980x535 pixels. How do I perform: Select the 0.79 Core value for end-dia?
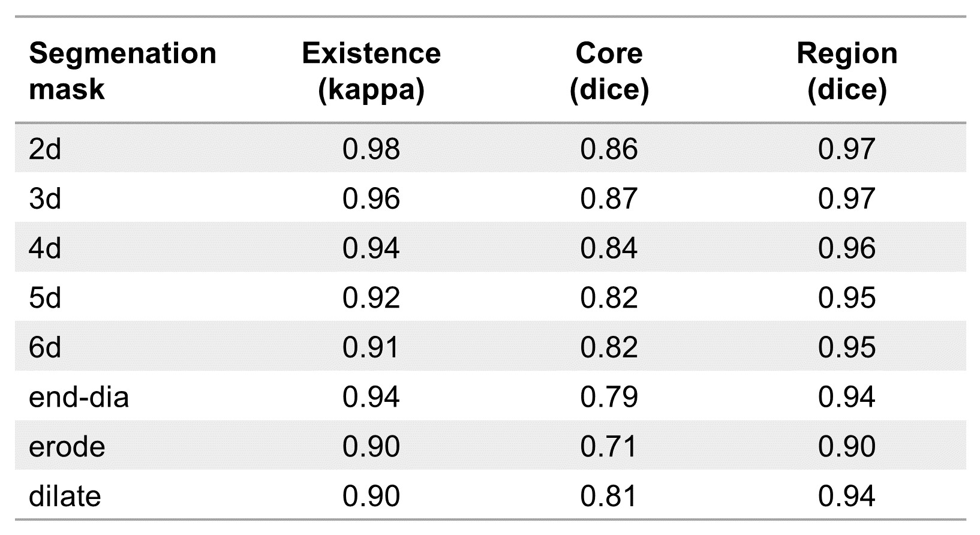pyautogui.click(x=609, y=397)
